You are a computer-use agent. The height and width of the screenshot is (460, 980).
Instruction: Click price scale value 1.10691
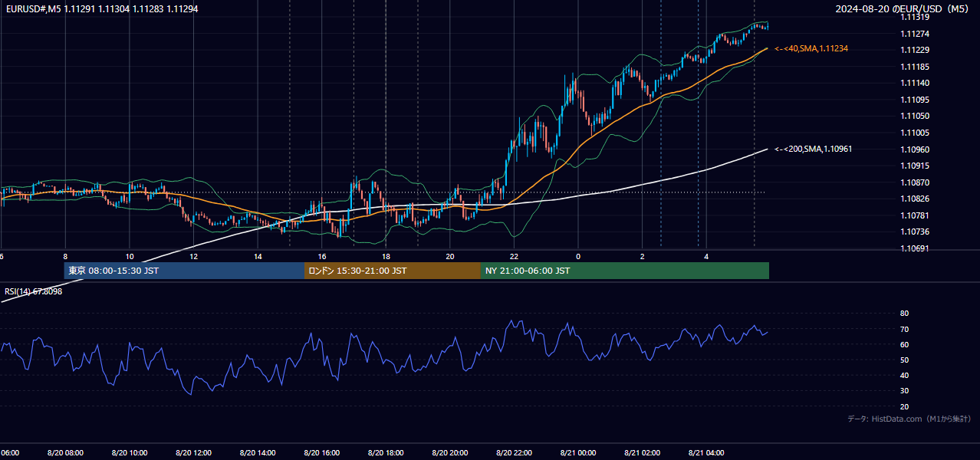pyautogui.click(x=916, y=248)
